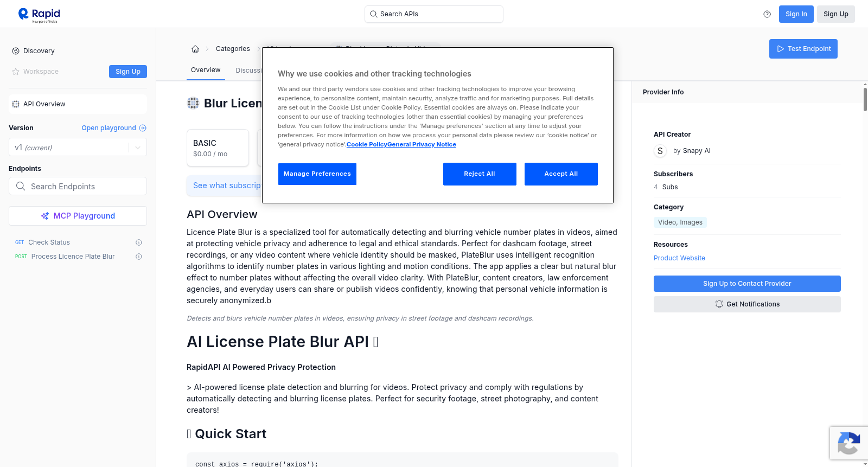Switch to the Overview tab

206,70
